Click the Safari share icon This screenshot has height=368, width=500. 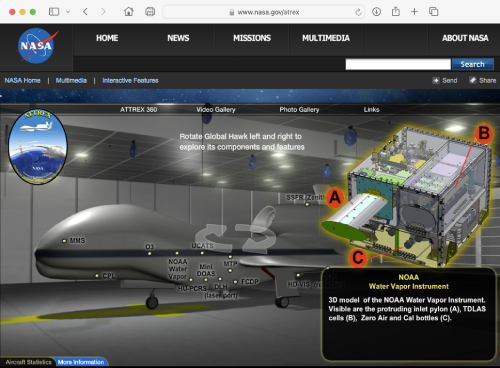[396, 12]
